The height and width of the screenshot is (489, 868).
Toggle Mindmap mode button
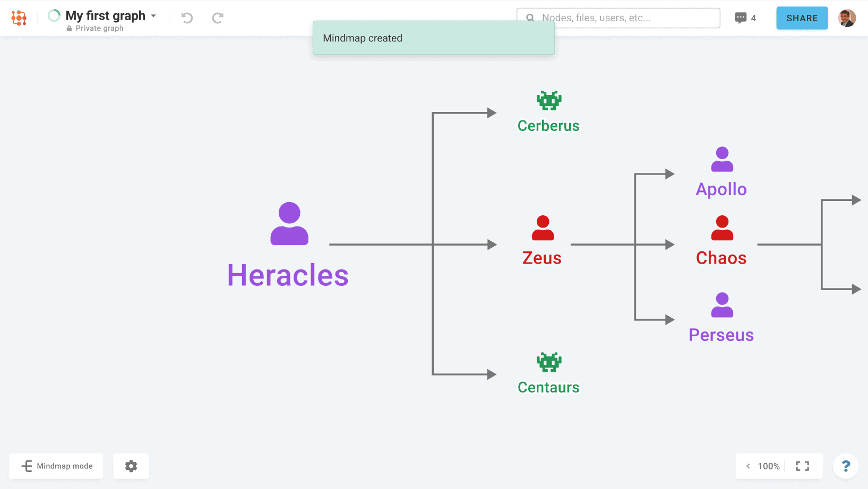56,466
